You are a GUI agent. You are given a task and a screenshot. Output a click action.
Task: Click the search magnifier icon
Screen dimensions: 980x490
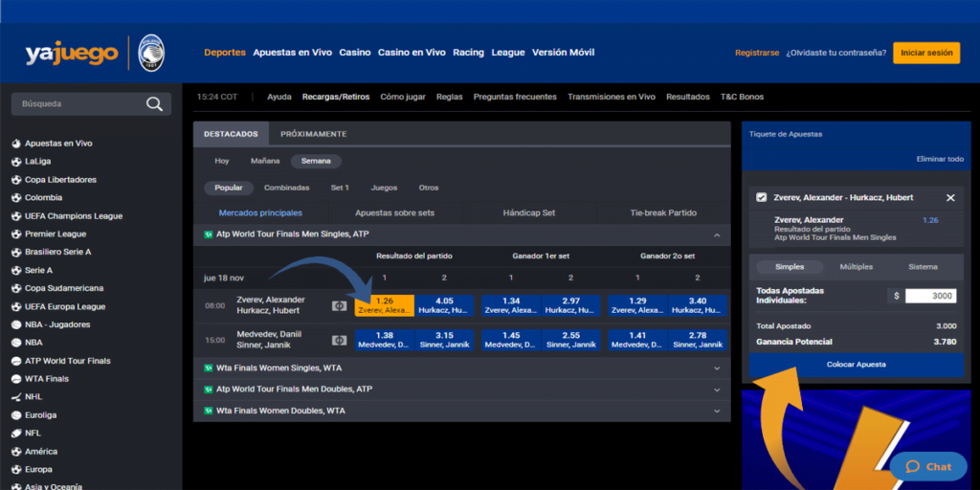point(154,104)
